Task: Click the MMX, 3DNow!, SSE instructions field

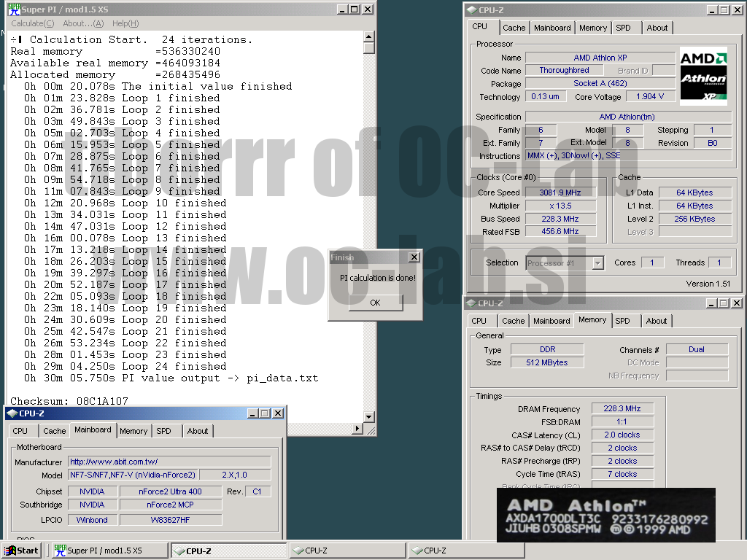Action: pyautogui.click(x=628, y=155)
